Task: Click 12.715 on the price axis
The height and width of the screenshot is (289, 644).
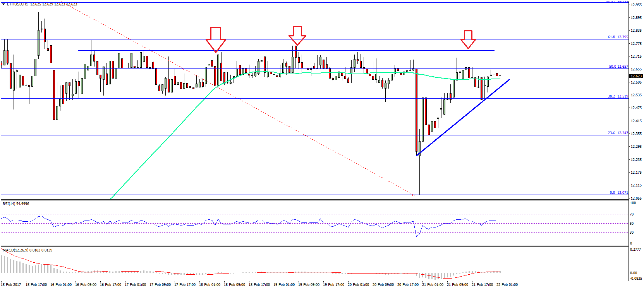Action: pos(636,56)
